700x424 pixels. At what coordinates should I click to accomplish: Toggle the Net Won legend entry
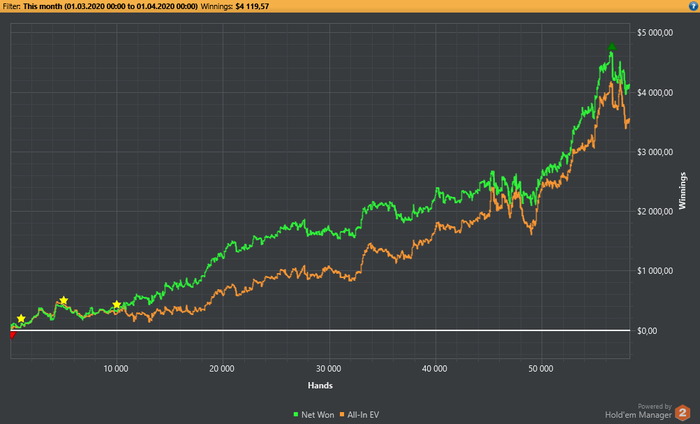pos(314,415)
